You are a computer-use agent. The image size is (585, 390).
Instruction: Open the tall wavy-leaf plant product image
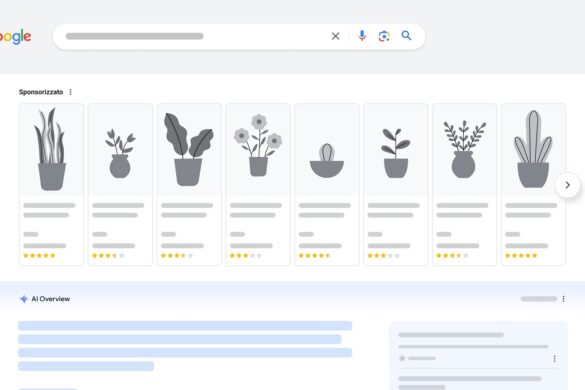[x=51, y=149]
